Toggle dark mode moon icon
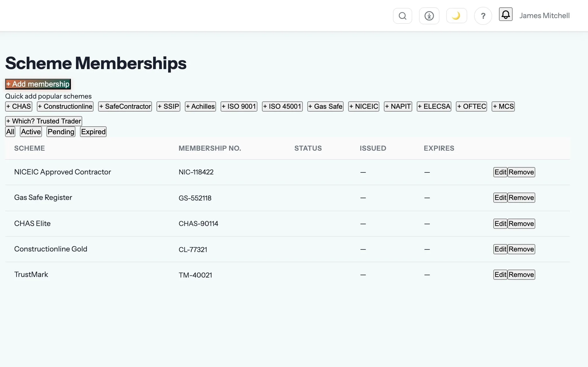Viewport: 588px width, 367px height. [x=456, y=16]
